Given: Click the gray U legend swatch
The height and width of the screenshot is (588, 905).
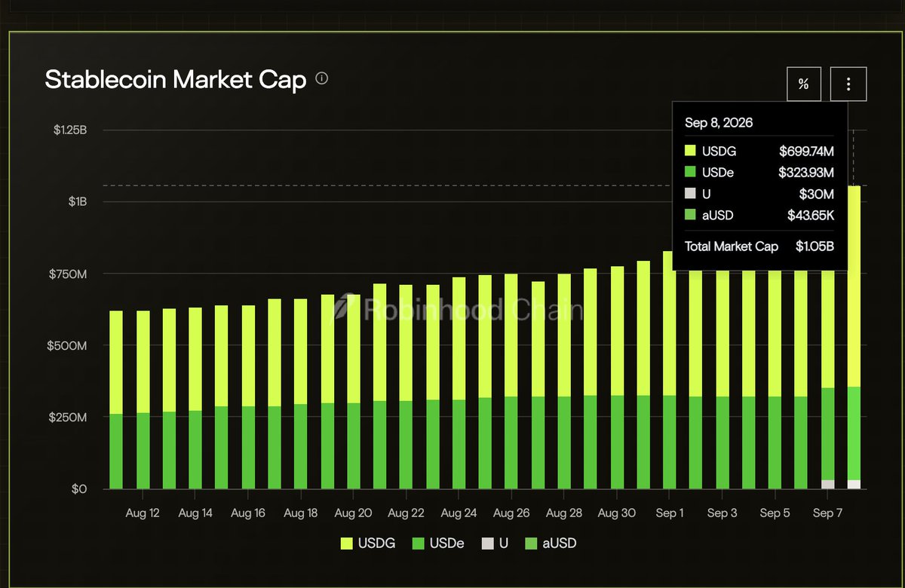Looking at the screenshot, I should (x=486, y=543).
